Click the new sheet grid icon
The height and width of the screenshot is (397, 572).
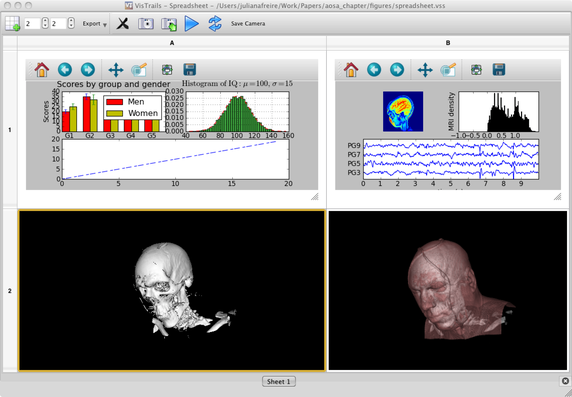pyautogui.click(x=12, y=24)
